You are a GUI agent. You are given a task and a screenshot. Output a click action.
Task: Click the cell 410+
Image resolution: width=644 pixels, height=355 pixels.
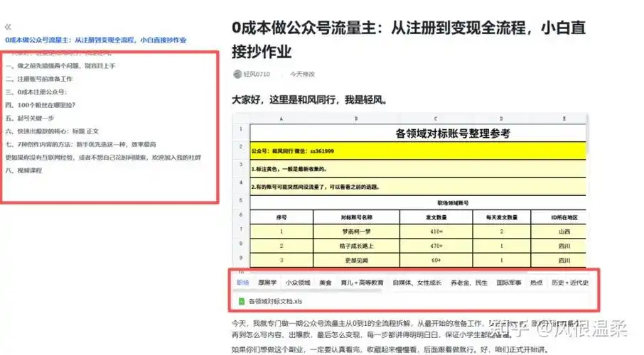(436, 231)
